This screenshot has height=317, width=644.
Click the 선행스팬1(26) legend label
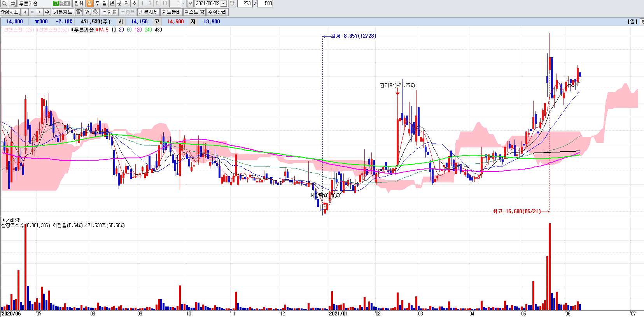coord(19,30)
